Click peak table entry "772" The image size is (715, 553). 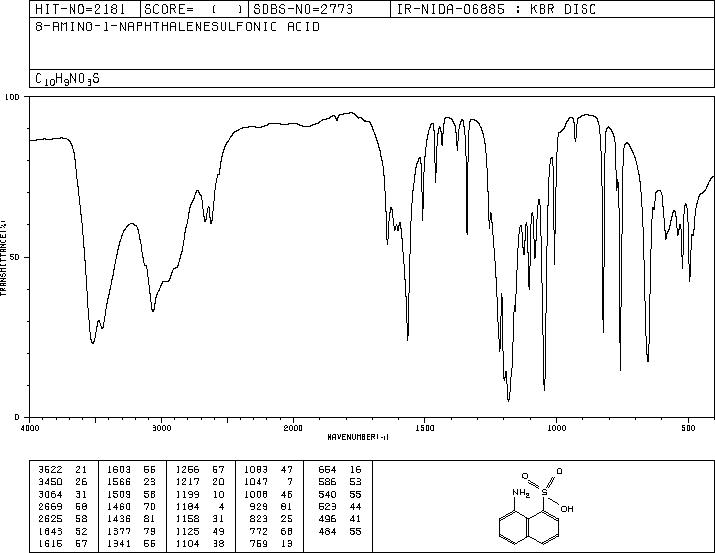[x=259, y=531]
